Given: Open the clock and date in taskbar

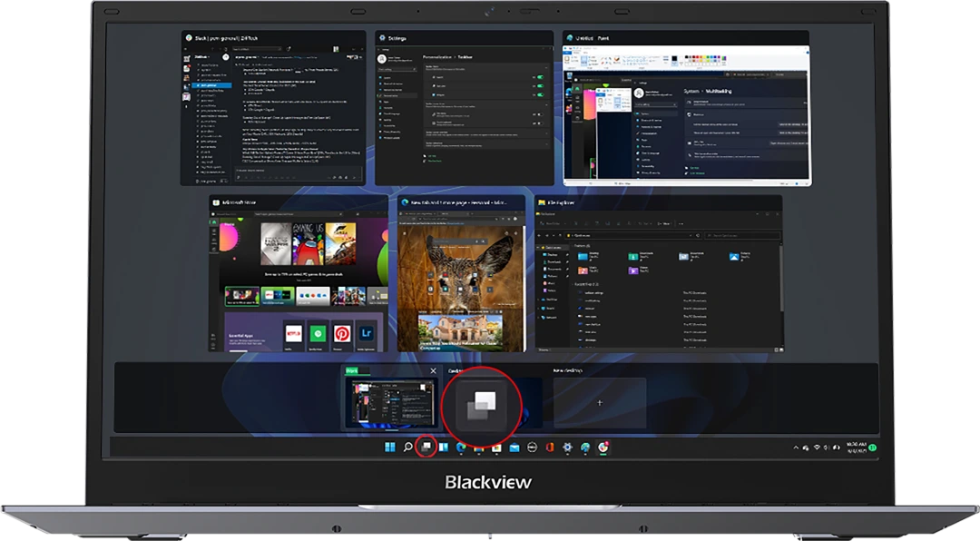Looking at the screenshot, I should [x=856, y=448].
